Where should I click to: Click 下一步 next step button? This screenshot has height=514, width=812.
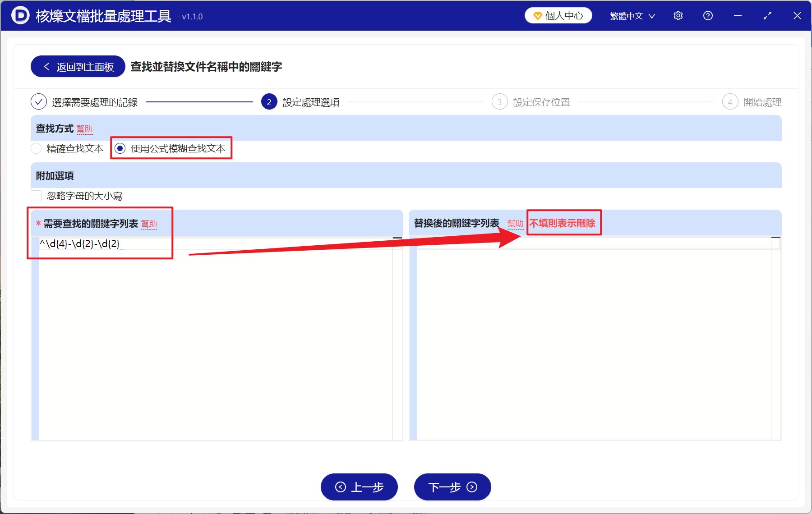click(x=452, y=487)
